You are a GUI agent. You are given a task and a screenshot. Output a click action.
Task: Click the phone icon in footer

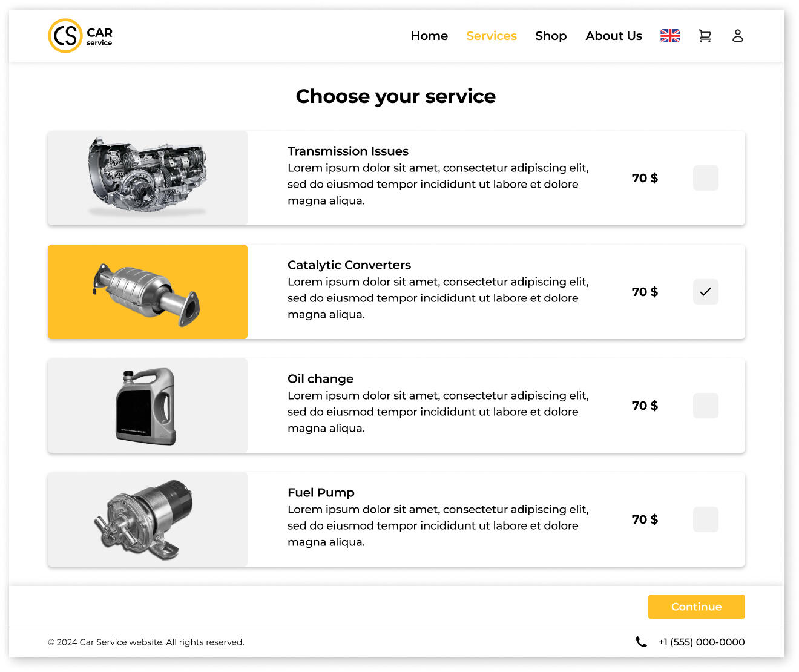641,642
